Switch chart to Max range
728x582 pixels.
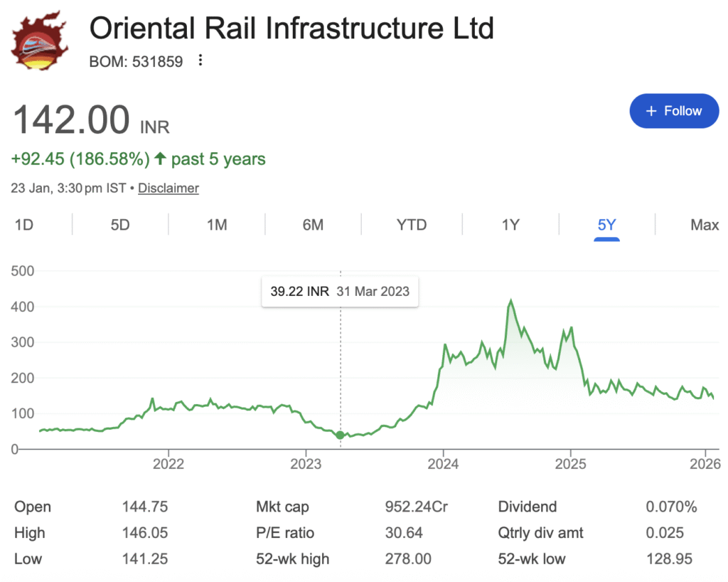(705, 225)
